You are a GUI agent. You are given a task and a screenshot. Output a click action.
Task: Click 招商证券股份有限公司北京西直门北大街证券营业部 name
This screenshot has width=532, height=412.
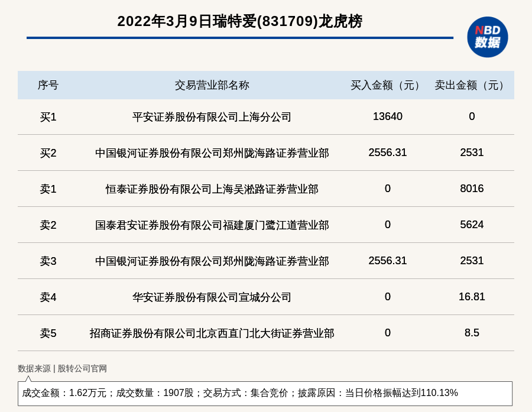(212, 333)
